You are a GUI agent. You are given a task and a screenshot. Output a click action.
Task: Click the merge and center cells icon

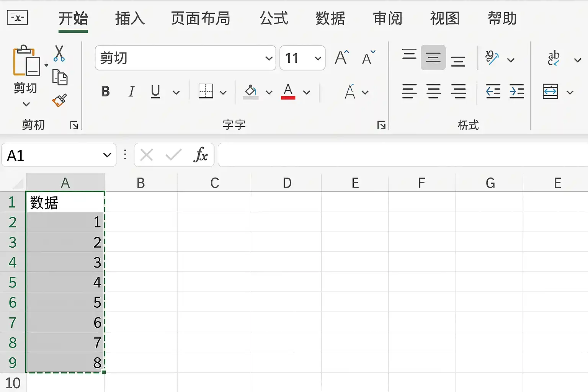pos(550,91)
